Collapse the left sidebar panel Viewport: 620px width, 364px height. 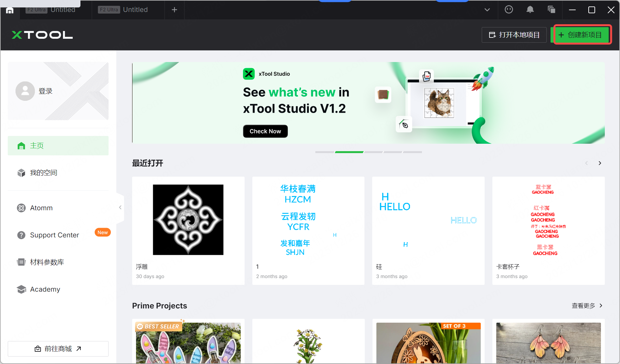point(120,207)
